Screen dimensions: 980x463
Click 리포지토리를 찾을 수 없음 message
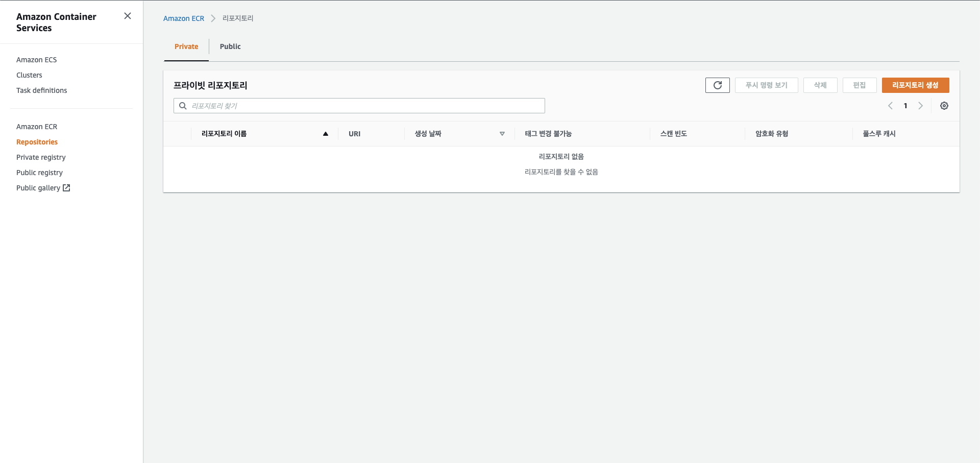(x=561, y=172)
